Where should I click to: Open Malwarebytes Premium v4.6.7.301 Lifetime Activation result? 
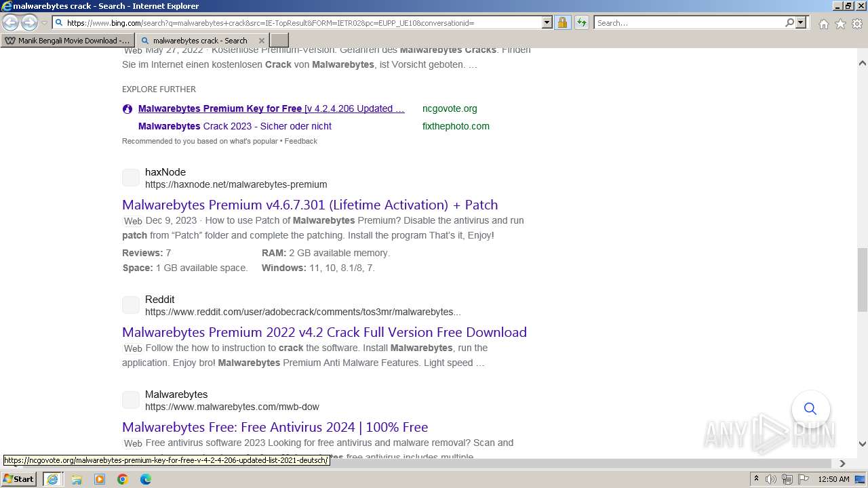pos(310,205)
